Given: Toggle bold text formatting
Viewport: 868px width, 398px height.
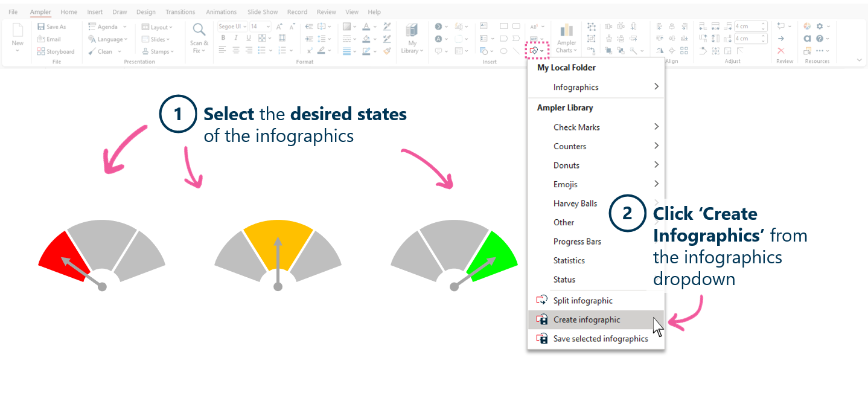Looking at the screenshot, I should click(223, 37).
